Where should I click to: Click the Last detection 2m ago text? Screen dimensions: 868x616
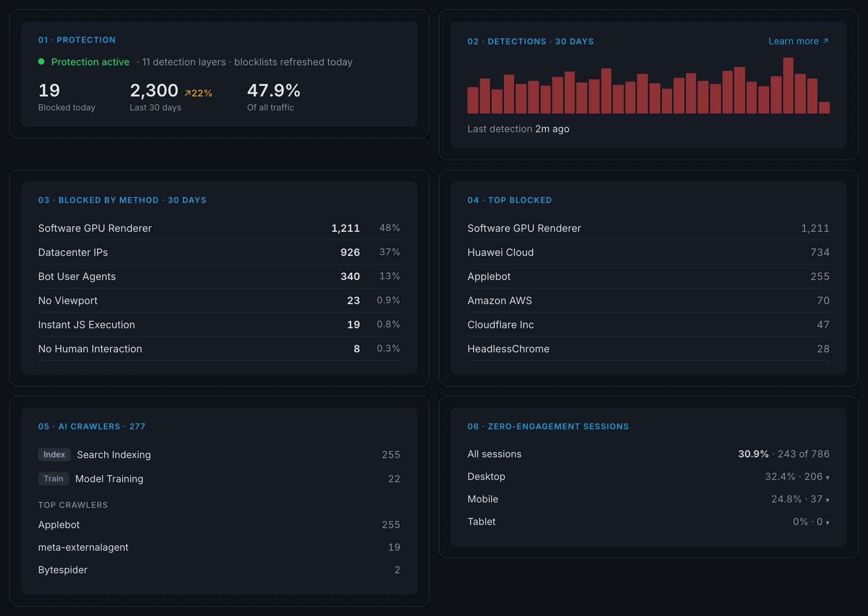518,129
